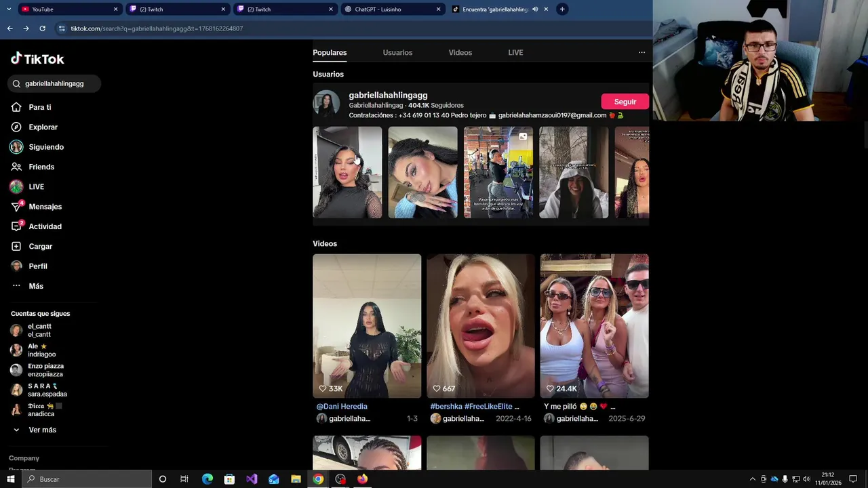Click the TikTok logo in sidebar
868x488 pixels.
click(37, 59)
